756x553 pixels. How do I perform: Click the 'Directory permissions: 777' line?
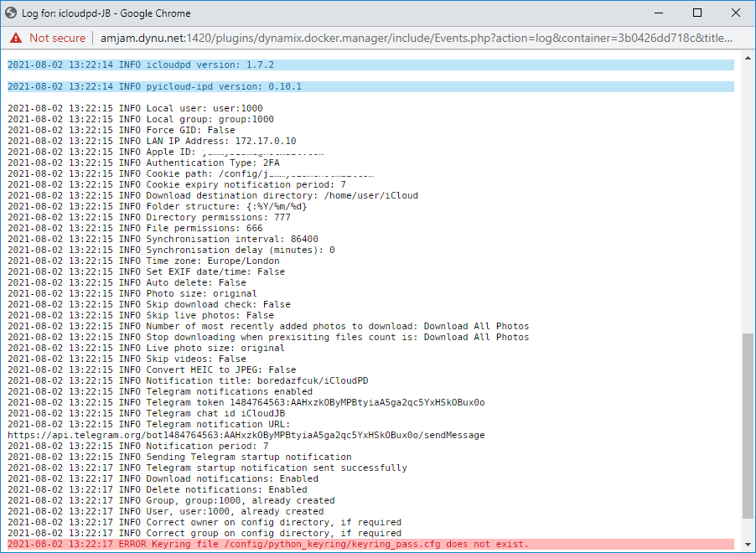click(x=149, y=217)
